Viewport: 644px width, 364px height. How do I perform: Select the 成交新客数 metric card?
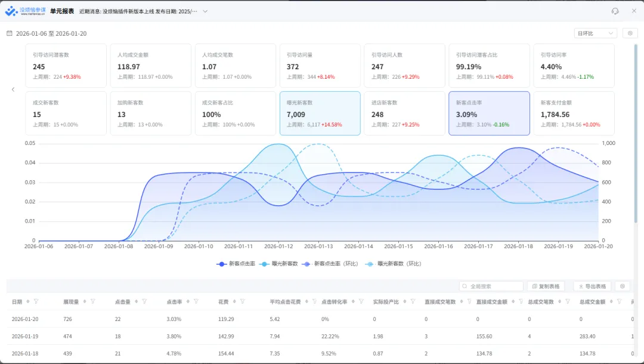pos(66,113)
